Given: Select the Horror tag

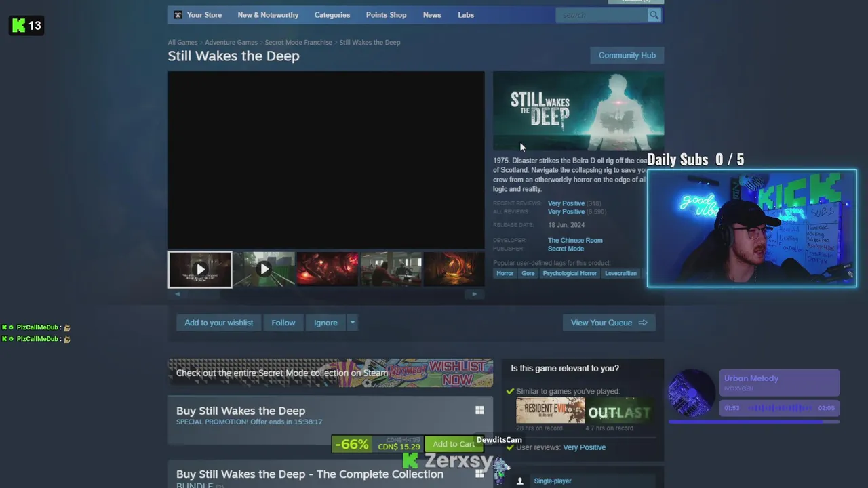Looking at the screenshot, I should point(505,273).
